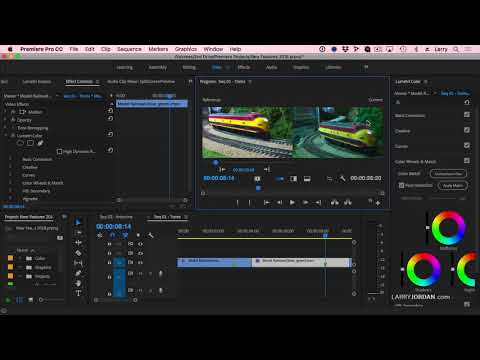480x360 pixels.
Task: Select the Hand tool
Action: point(78,283)
